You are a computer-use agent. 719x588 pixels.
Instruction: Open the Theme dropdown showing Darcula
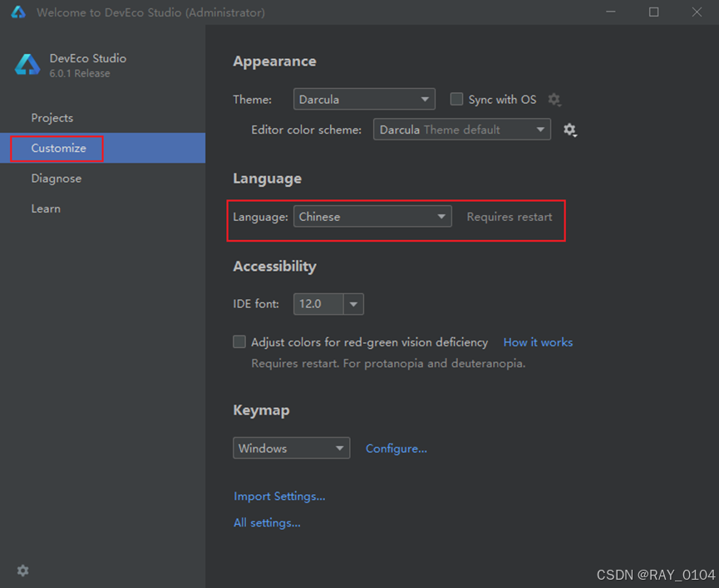coord(364,99)
